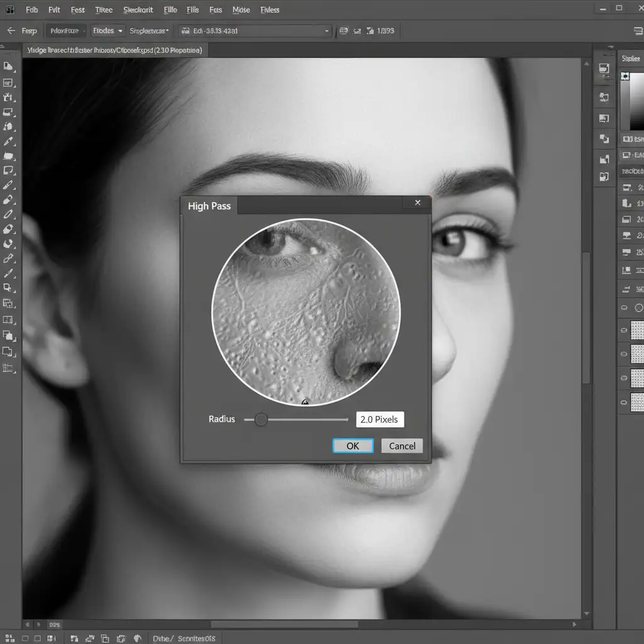Select the Crop tool in the left toolbar

[x=8, y=97]
